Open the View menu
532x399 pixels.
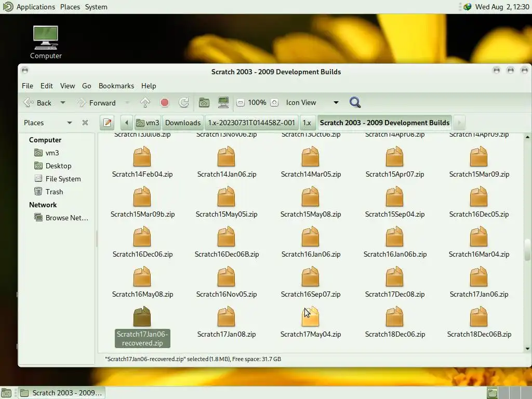68,86
